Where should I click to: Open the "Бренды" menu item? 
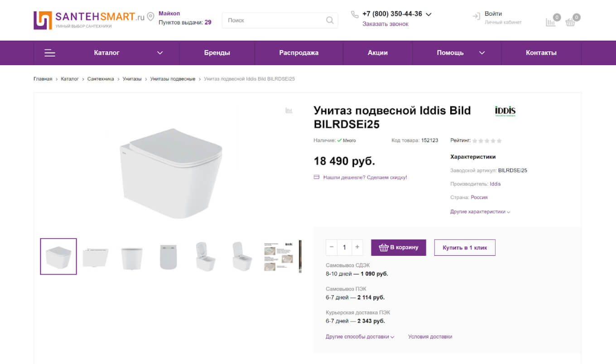pyautogui.click(x=217, y=53)
